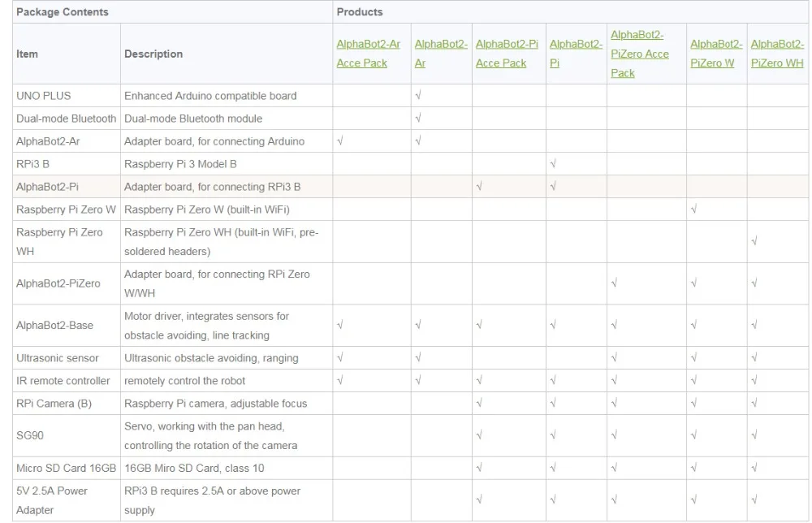812x523 pixels.
Task: Click 'Enhanced Arduino compatible board' description
Action: 210,96
